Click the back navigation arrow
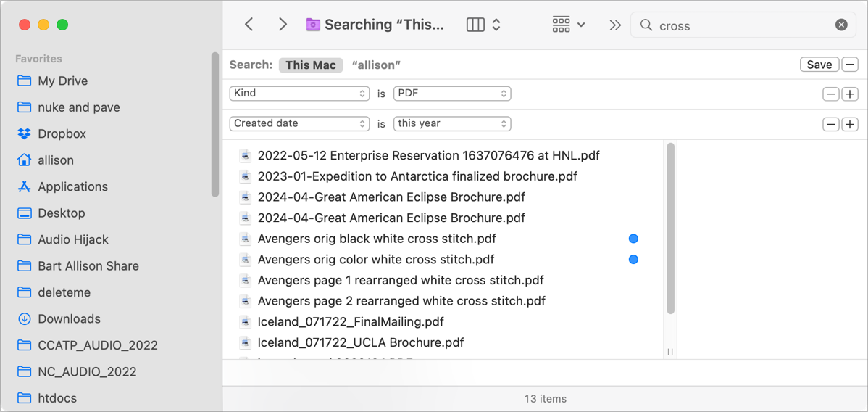The height and width of the screenshot is (412, 868). (249, 25)
